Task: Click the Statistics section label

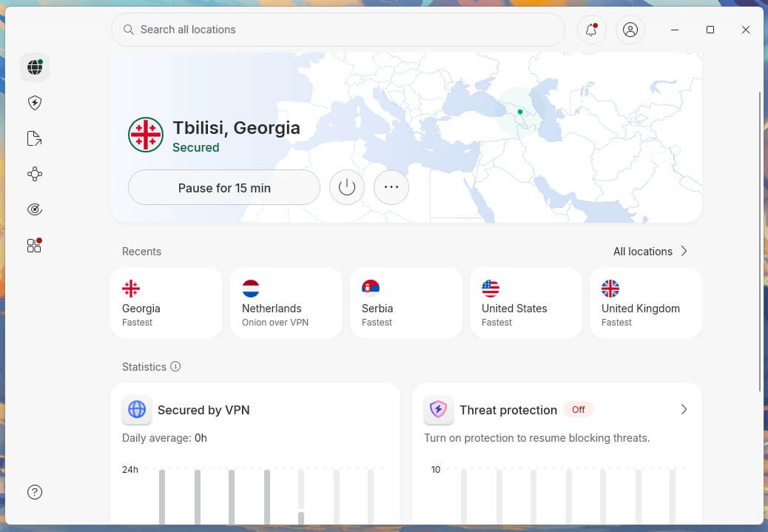Action: pos(144,367)
